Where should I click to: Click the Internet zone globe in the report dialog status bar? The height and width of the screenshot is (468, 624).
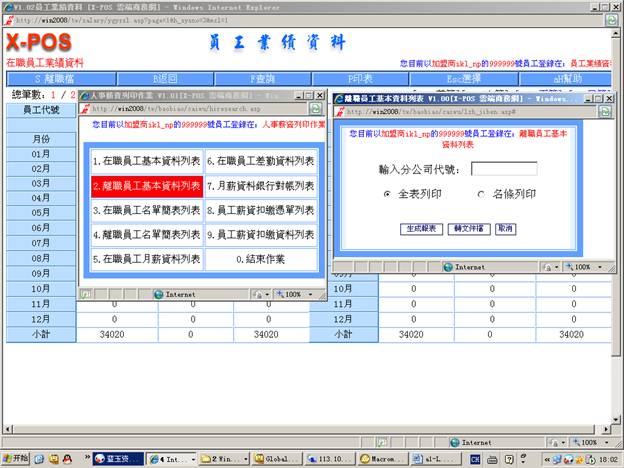pyautogui.click(x=447, y=267)
